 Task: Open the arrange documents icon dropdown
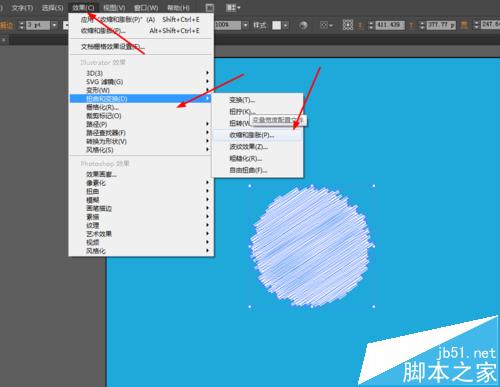pyautogui.click(x=233, y=7)
